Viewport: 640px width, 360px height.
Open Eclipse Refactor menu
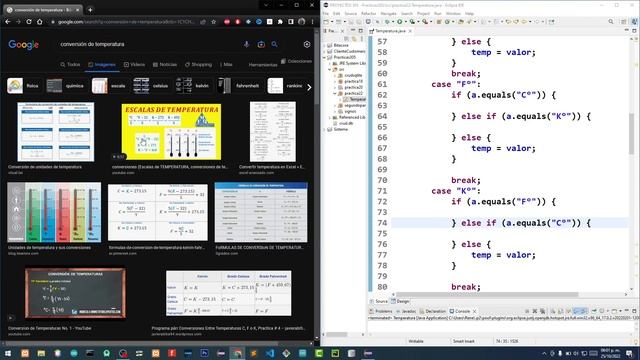368,14
